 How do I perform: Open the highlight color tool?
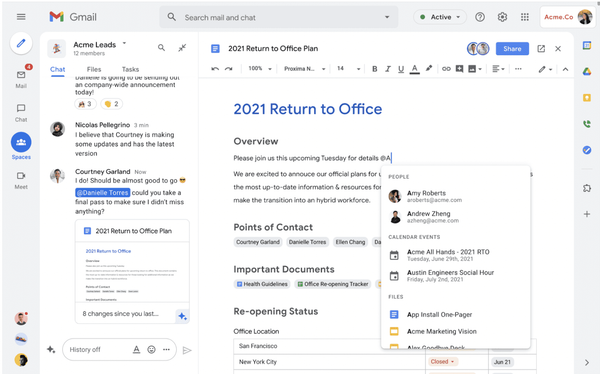pyautogui.click(x=429, y=69)
